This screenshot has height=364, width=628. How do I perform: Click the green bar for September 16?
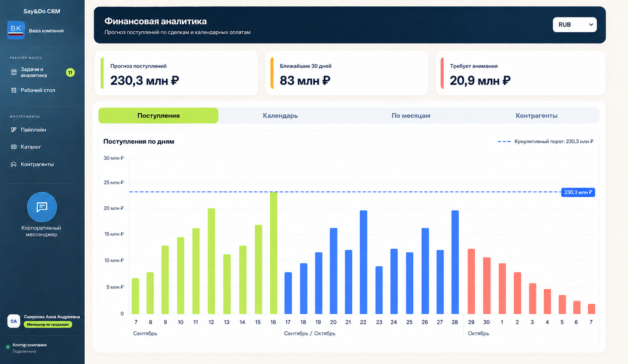(273, 253)
